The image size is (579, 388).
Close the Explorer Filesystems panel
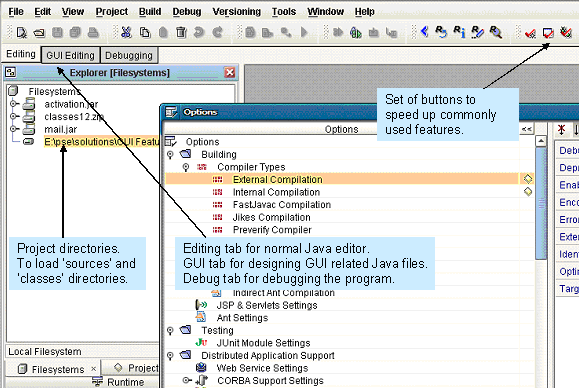230,72
